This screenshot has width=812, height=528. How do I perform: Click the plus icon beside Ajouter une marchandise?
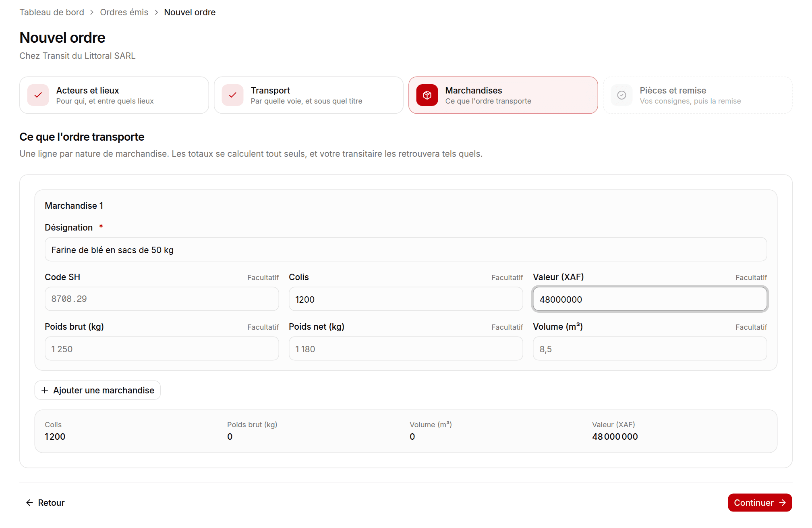click(45, 390)
